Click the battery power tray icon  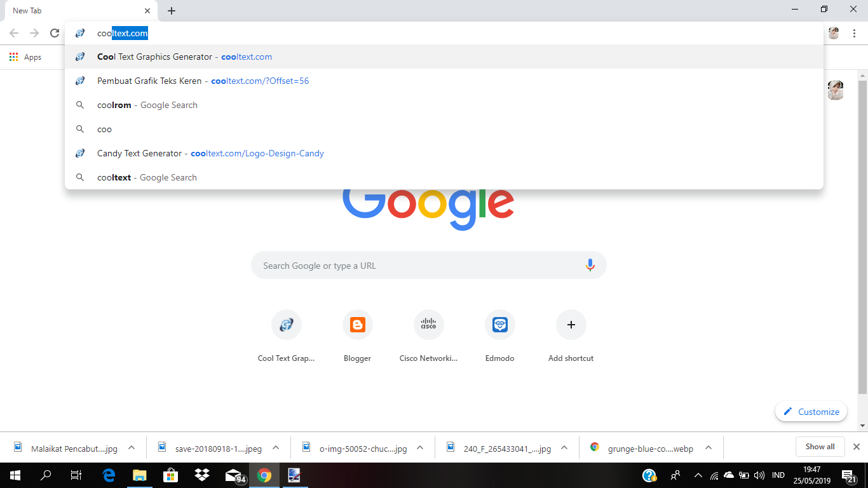(x=744, y=475)
